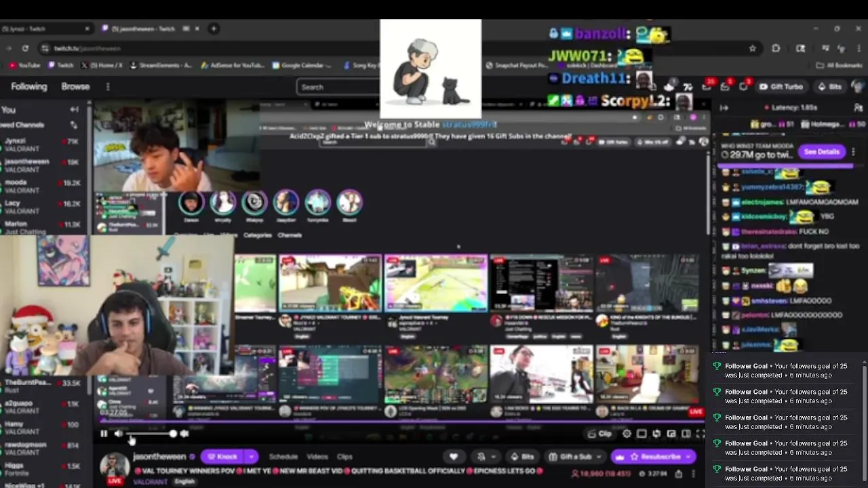Collapse the chat panel
This screenshot has width=868, height=488.
pos(724,108)
